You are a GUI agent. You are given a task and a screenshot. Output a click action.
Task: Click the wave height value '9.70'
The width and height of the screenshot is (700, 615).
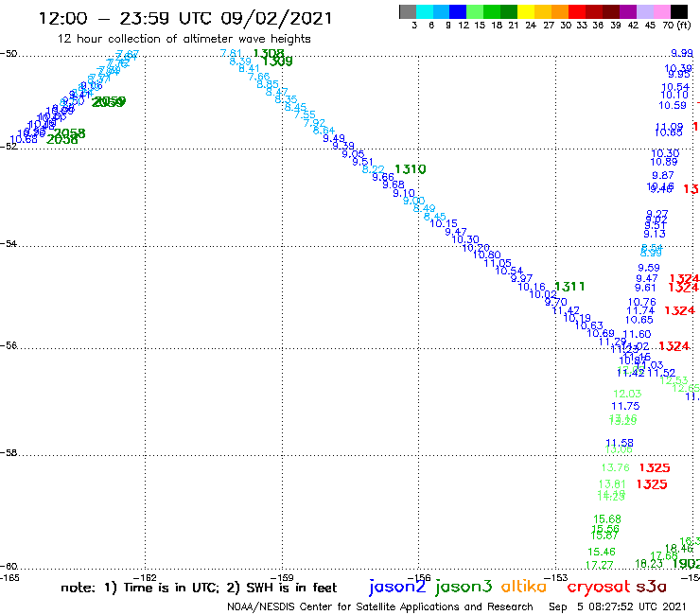pos(556,302)
